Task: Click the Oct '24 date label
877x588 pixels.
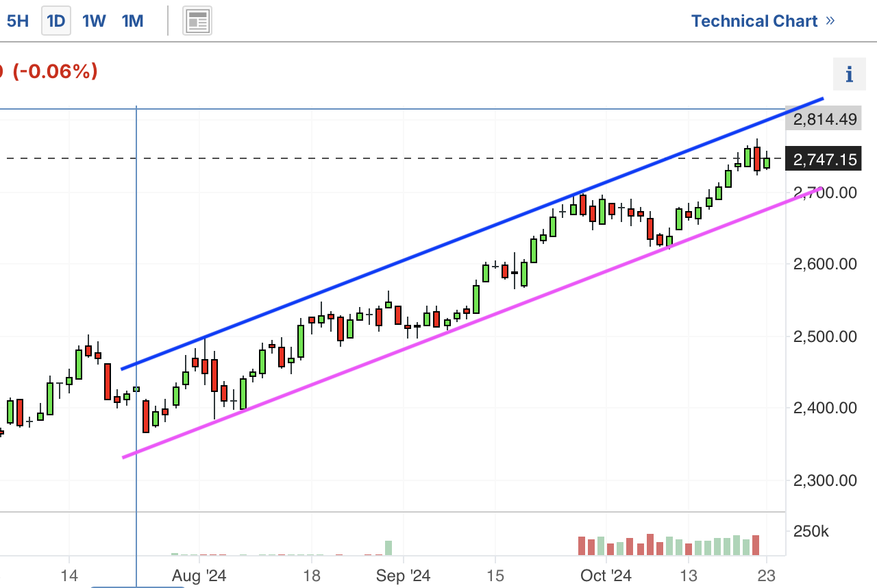Action: click(606, 576)
